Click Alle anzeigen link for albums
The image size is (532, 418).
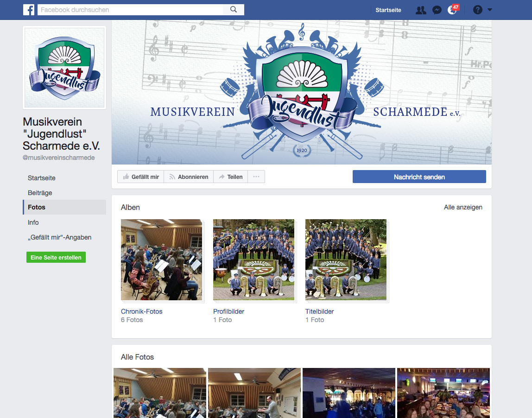tap(463, 207)
